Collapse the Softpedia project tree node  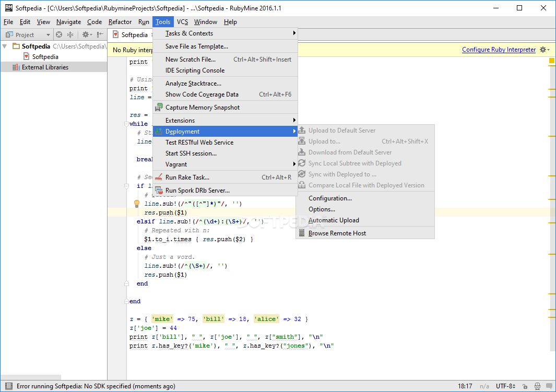point(5,46)
